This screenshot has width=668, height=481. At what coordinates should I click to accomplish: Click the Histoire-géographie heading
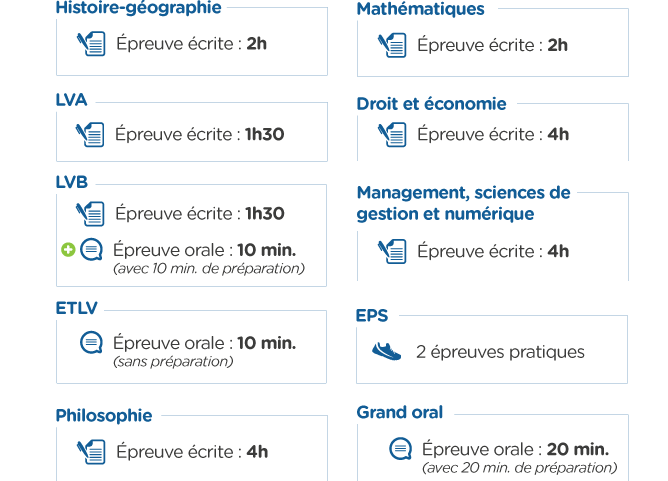click(138, 8)
